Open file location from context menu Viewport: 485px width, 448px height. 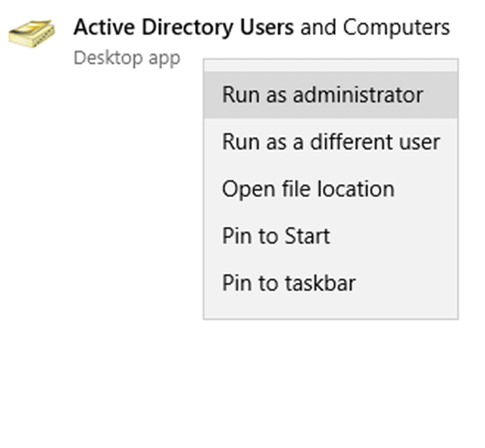(308, 189)
